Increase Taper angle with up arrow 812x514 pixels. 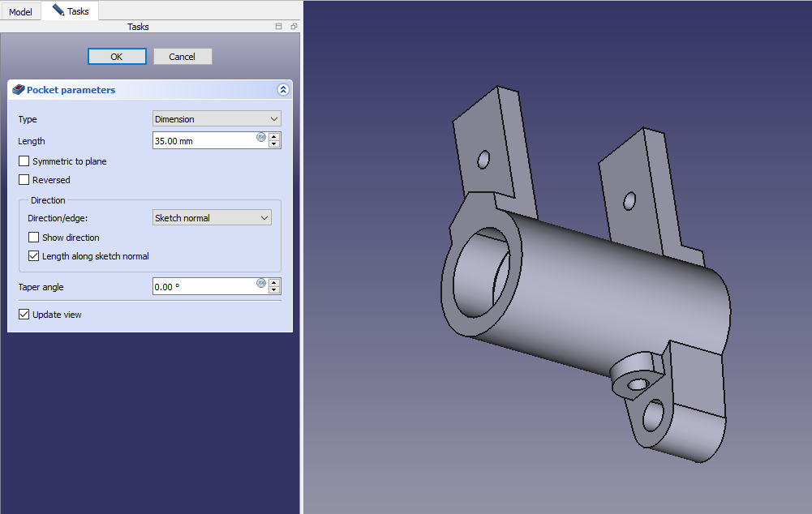[x=274, y=282]
